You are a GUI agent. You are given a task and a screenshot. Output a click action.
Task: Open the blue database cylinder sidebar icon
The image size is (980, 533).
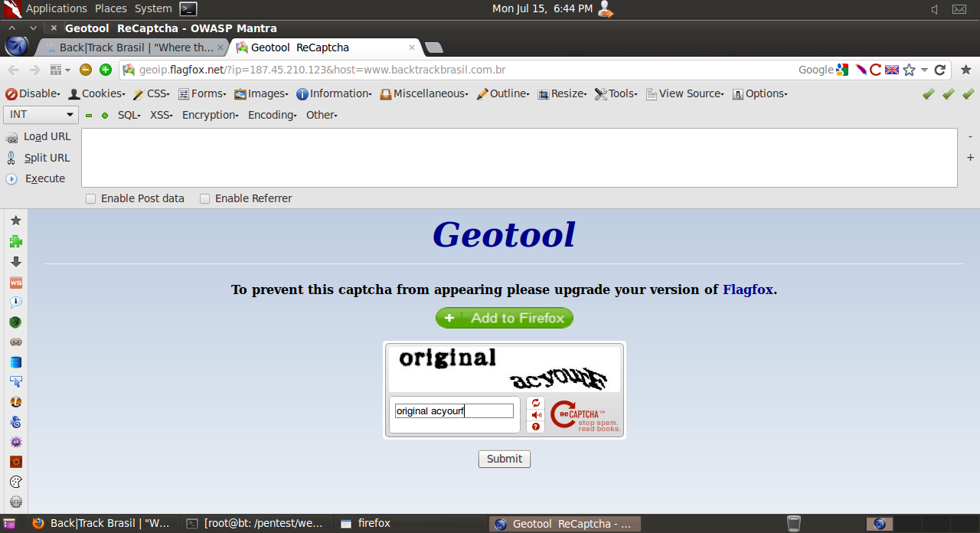tap(15, 361)
